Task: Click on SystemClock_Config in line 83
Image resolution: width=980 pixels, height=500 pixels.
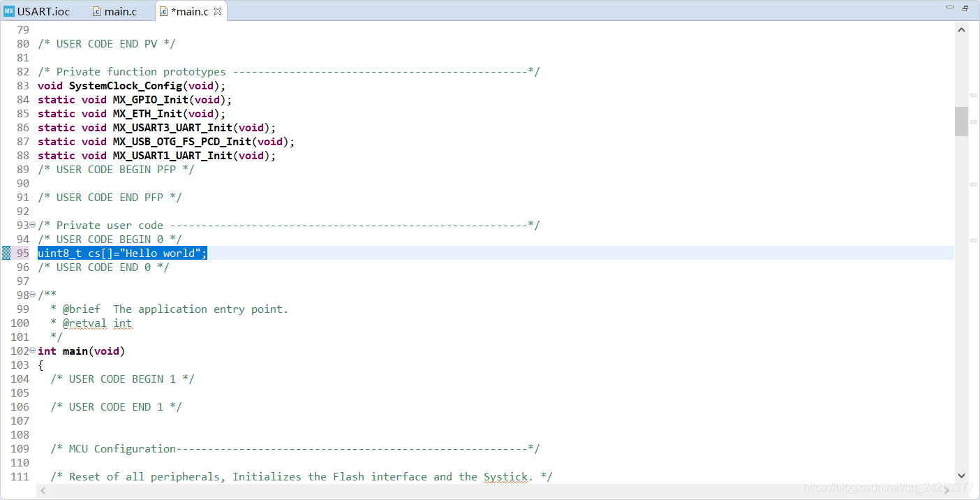Action: tap(126, 86)
